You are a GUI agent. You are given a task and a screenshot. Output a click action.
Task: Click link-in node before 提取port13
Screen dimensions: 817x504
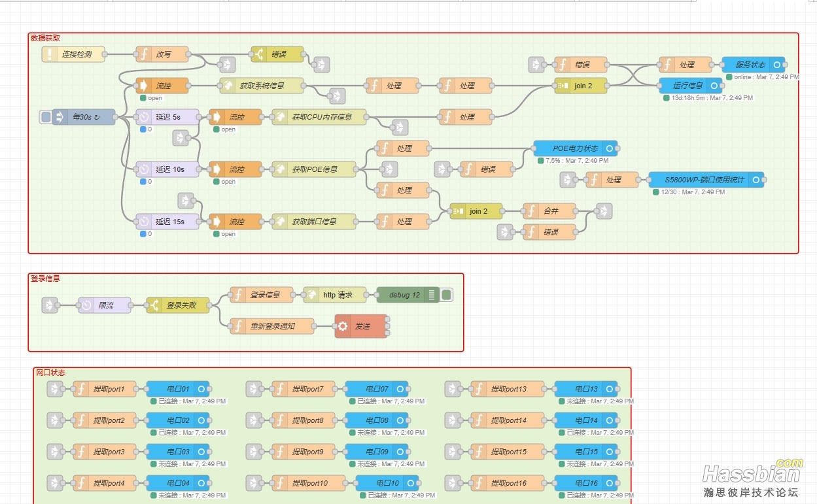[453, 389]
